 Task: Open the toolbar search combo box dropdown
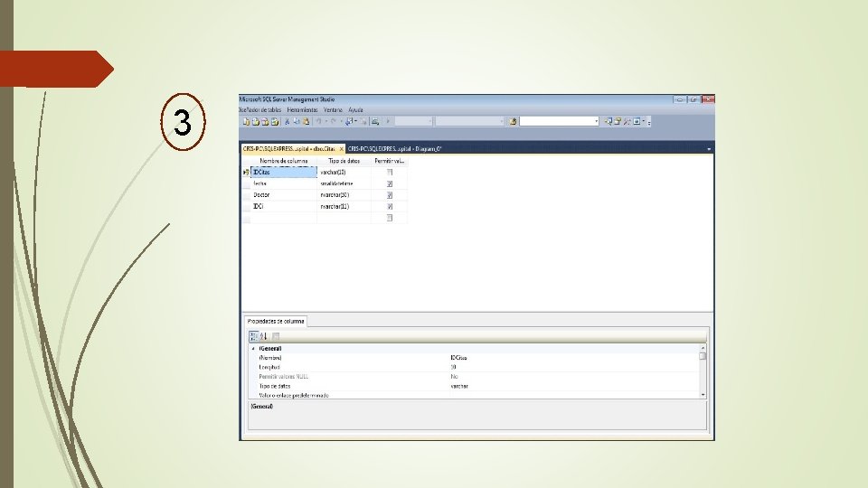[596, 122]
